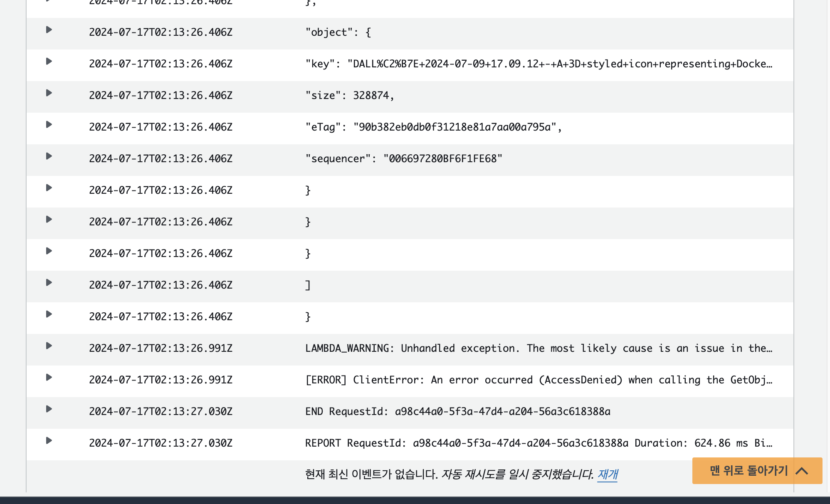Image resolution: width=830 pixels, height=504 pixels.
Task: Click the LAMBDA_WARNING message text
Action: point(539,348)
